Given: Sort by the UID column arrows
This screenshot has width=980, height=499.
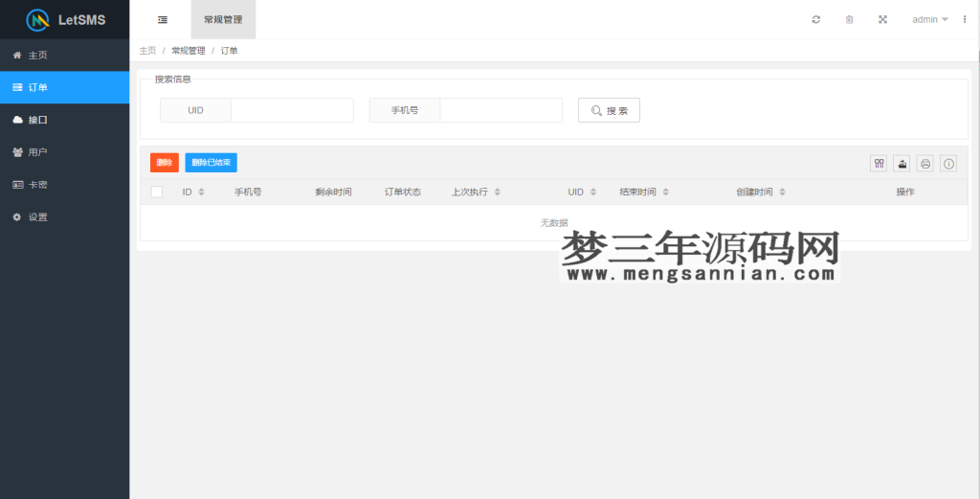Looking at the screenshot, I should (593, 192).
